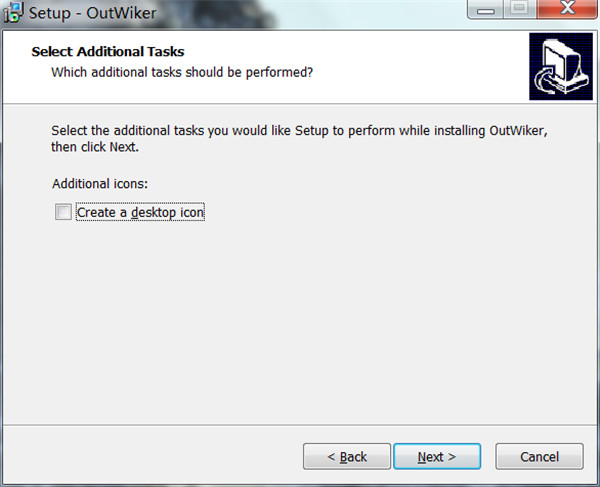
Task: Go to the next step with Next >
Action: pos(437,456)
